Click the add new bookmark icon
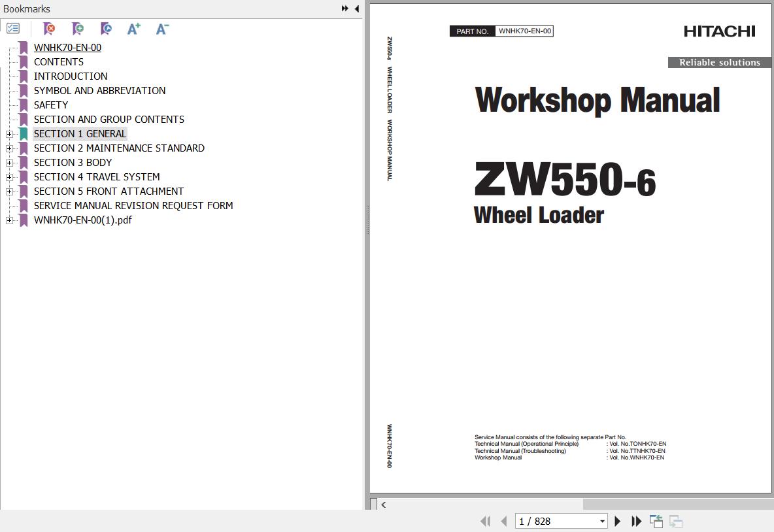This screenshot has width=774, height=532. pos(78,29)
